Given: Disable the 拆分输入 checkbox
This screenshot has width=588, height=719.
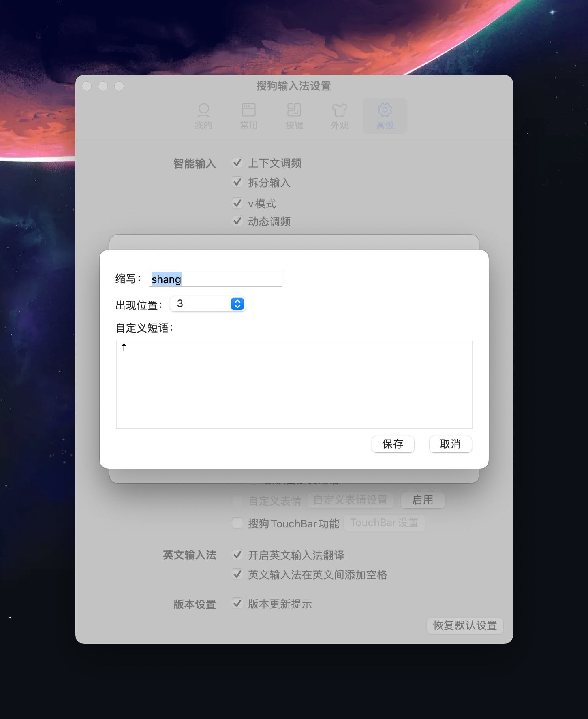Looking at the screenshot, I should point(237,182).
